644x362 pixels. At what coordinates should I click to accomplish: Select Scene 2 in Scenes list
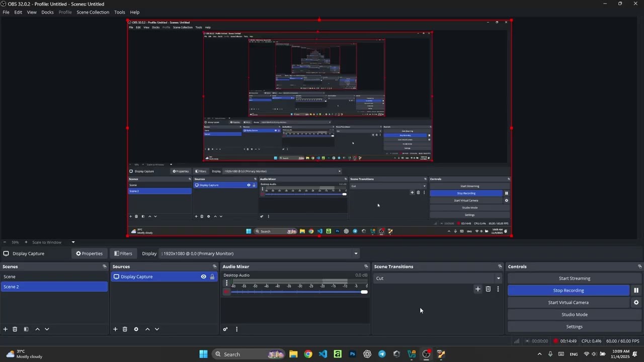coord(54,287)
